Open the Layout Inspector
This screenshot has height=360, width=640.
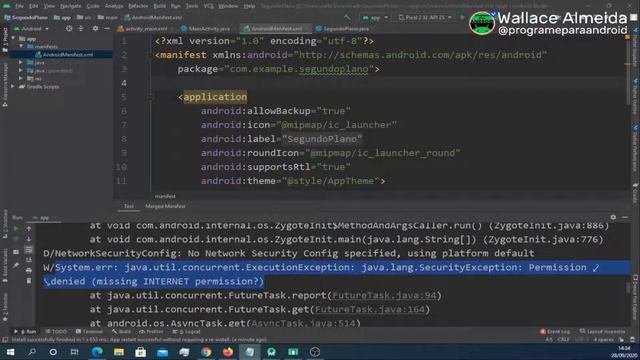click(602, 331)
